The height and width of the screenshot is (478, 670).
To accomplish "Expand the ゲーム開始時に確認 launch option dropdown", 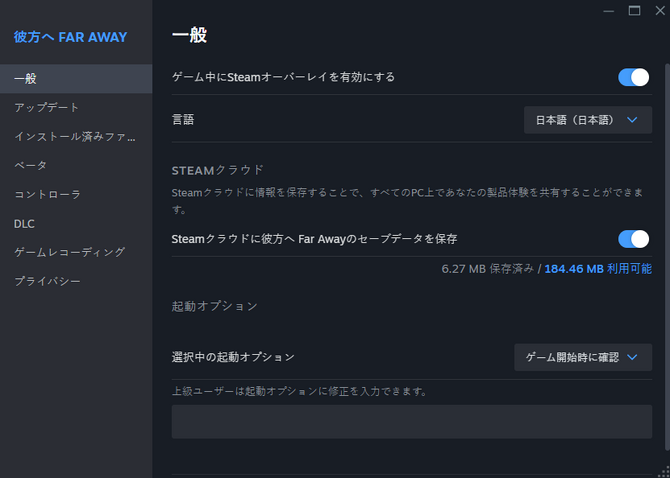I will pyautogui.click(x=582, y=357).
